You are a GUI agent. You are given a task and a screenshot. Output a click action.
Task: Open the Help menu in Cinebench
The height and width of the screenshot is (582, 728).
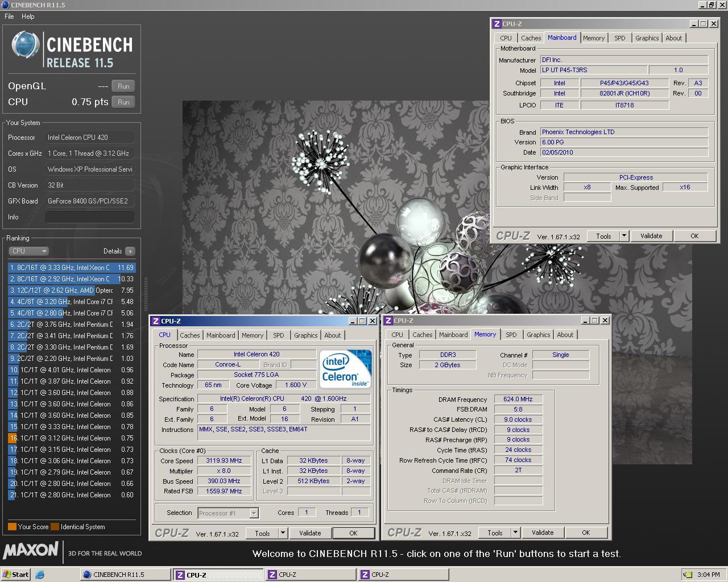coord(28,16)
